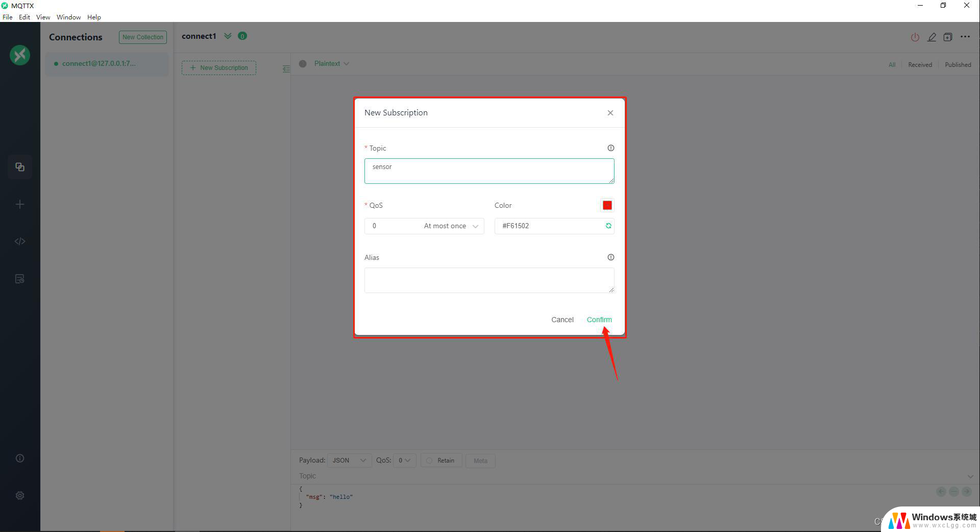Open the QoS At most once dropdown
980x532 pixels.
pos(424,226)
